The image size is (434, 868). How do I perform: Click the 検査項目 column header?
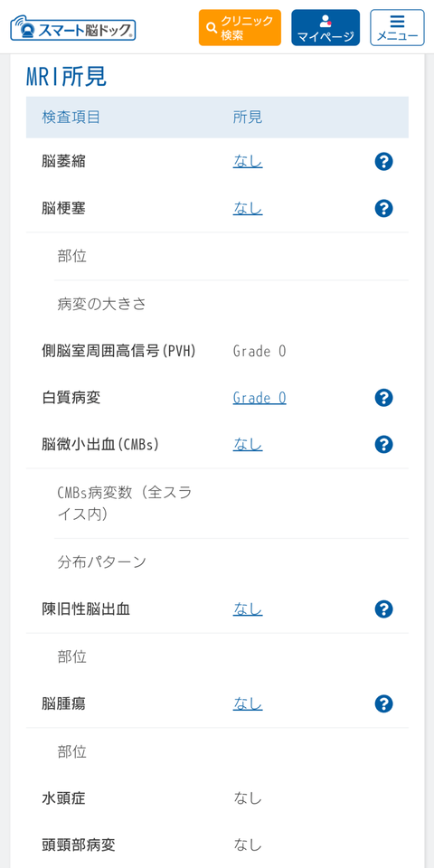click(x=71, y=118)
